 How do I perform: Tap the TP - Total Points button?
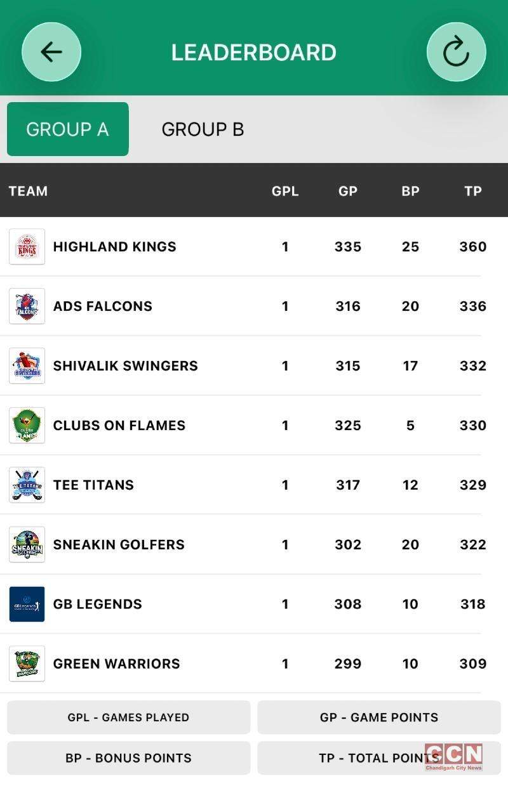[x=378, y=758]
